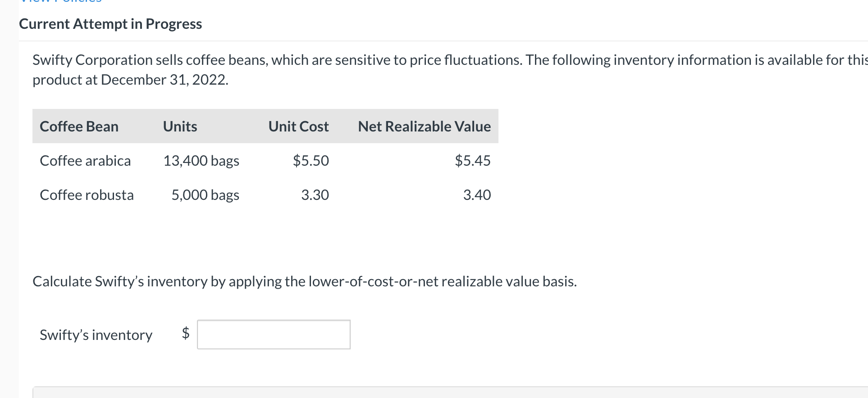Click the $5.50 unit cost value
This screenshot has width=868, height=398.
point(311,161)
